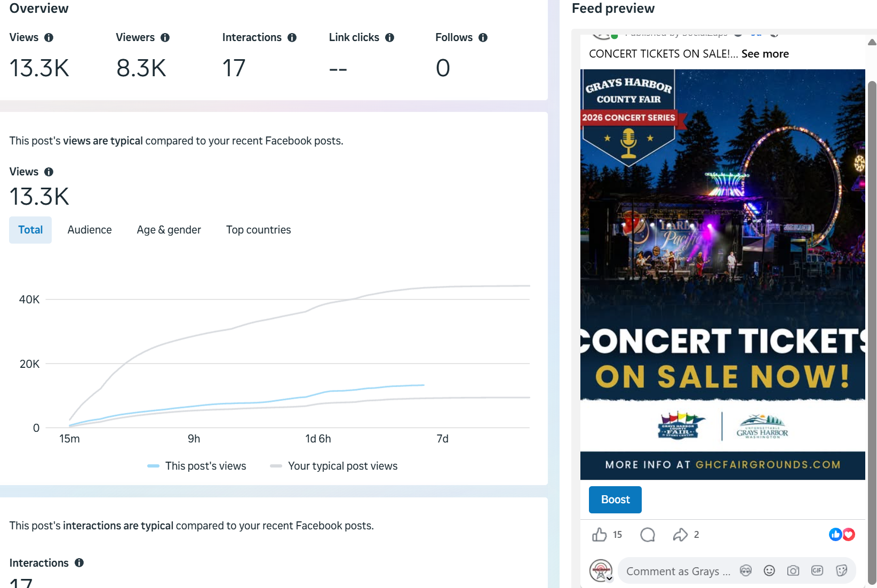Click the Feed preview heading
The height and width of the screenshot is (588, 877).
[613, 9]
